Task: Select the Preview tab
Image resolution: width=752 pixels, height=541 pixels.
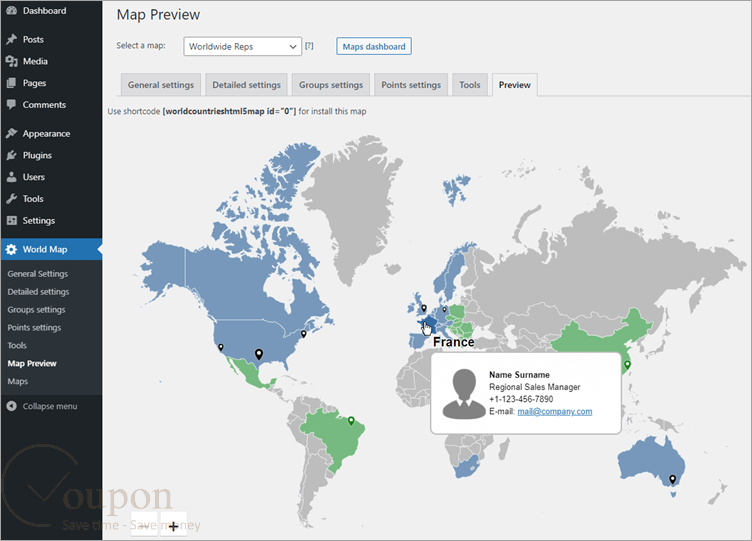Action: tap(515, 85)
